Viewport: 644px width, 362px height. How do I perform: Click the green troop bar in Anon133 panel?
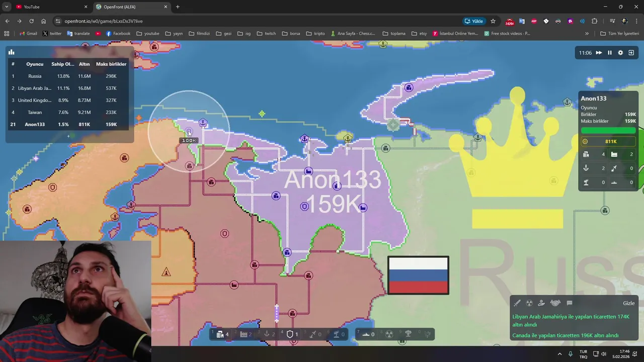point(608,131)
